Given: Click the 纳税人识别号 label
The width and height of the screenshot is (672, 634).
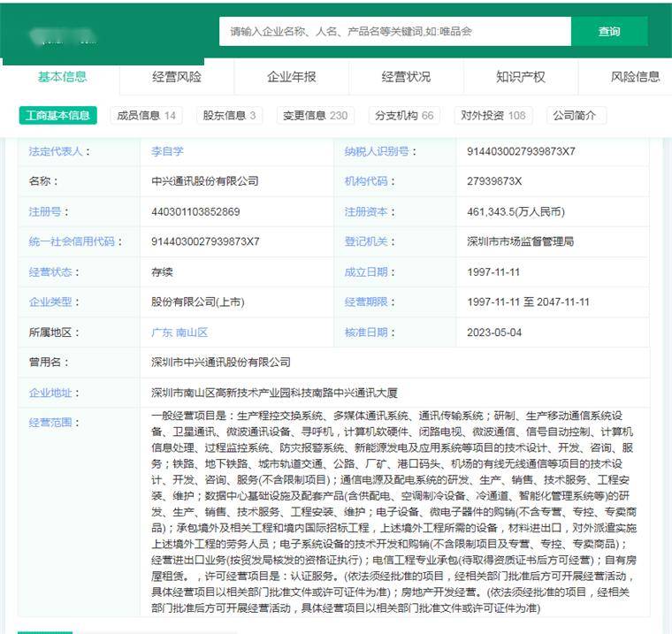Looking at the screenshot, I should 377,151.
